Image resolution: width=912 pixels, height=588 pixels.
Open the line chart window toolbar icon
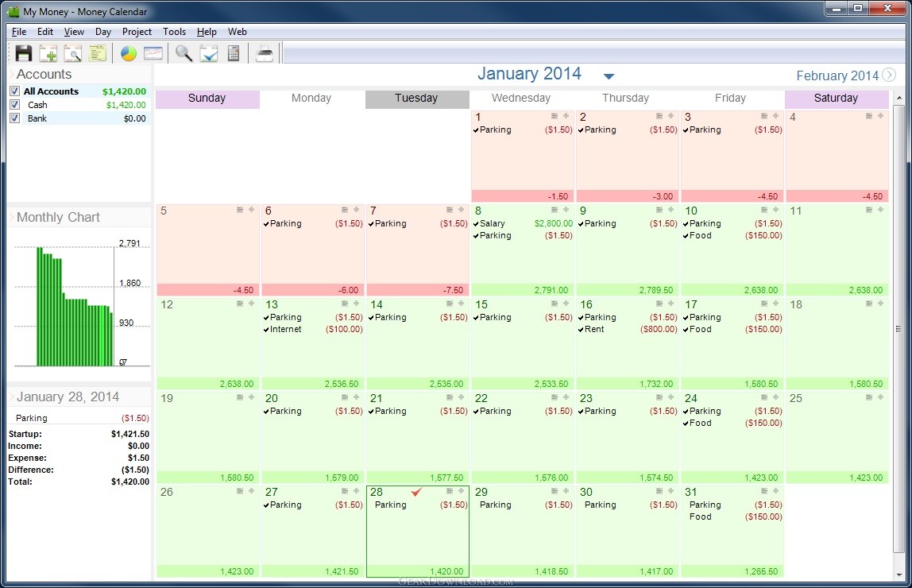[153, 53]
